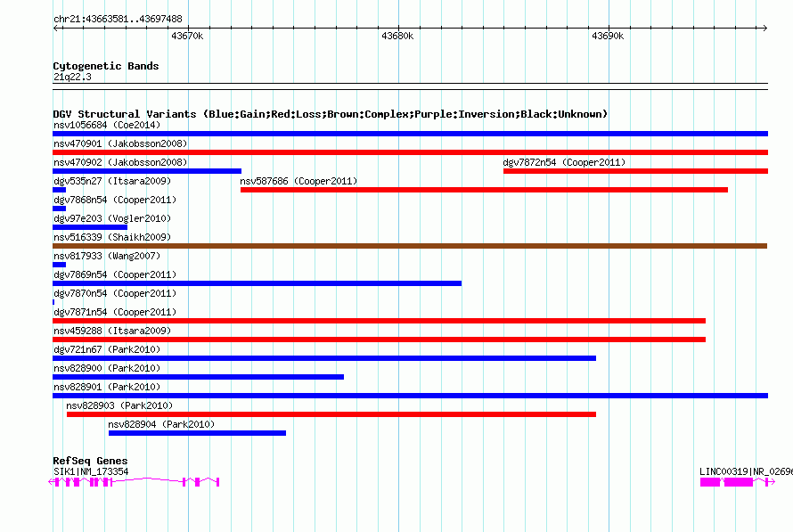Image resolution: width=793 pixels, height=532 pixels.
Task: Click the dgv535n27 (Itsara2009) label
Action: pos(112,181)
